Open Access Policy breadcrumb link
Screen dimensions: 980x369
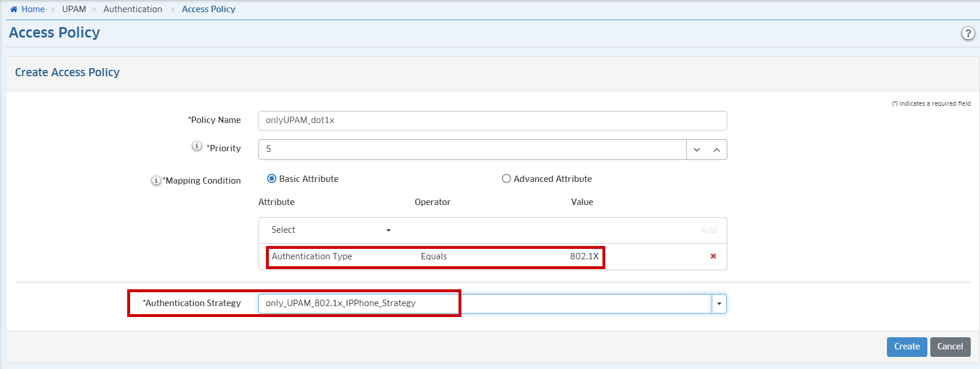(208, 9)
